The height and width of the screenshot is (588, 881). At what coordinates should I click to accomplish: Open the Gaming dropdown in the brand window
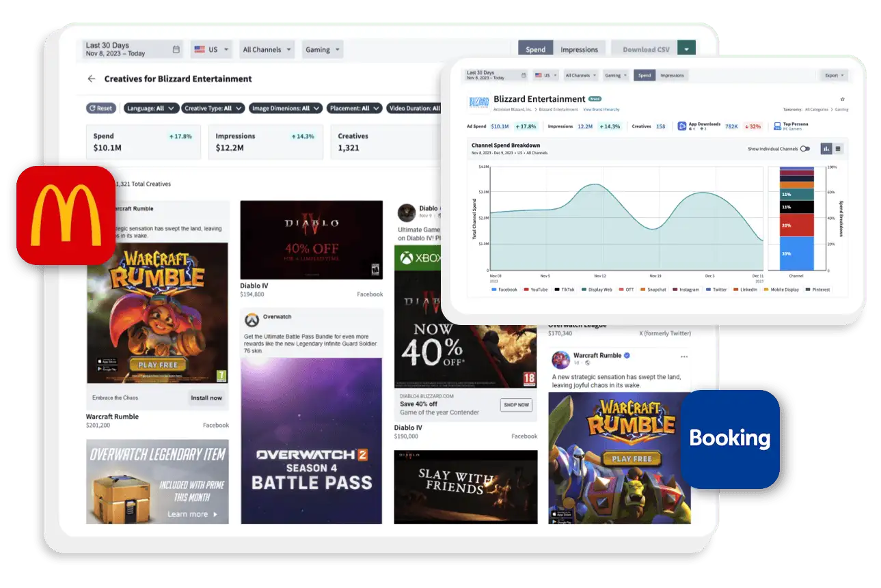pyautogui.click(x=614, y=75)
